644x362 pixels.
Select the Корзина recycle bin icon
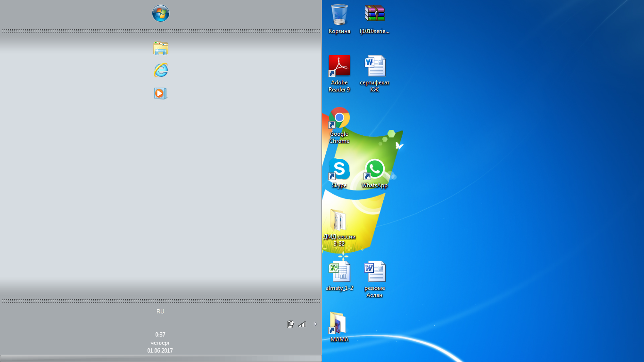[x=339, y=19]
